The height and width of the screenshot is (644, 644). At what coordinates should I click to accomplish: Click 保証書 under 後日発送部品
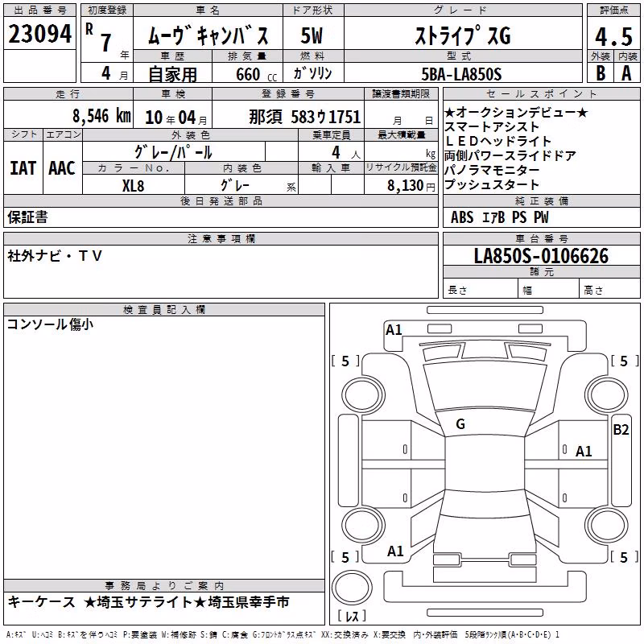[27, 217]
